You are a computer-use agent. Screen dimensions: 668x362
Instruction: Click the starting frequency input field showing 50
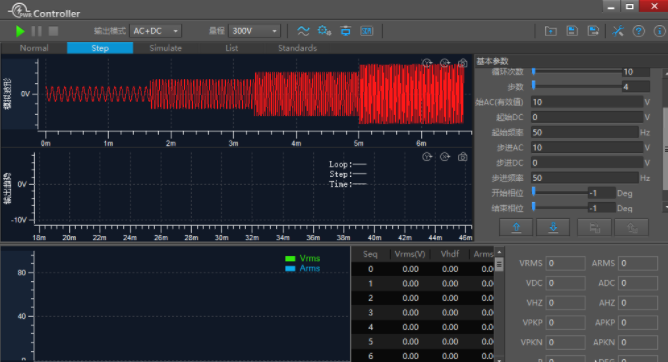pos(584,132)
